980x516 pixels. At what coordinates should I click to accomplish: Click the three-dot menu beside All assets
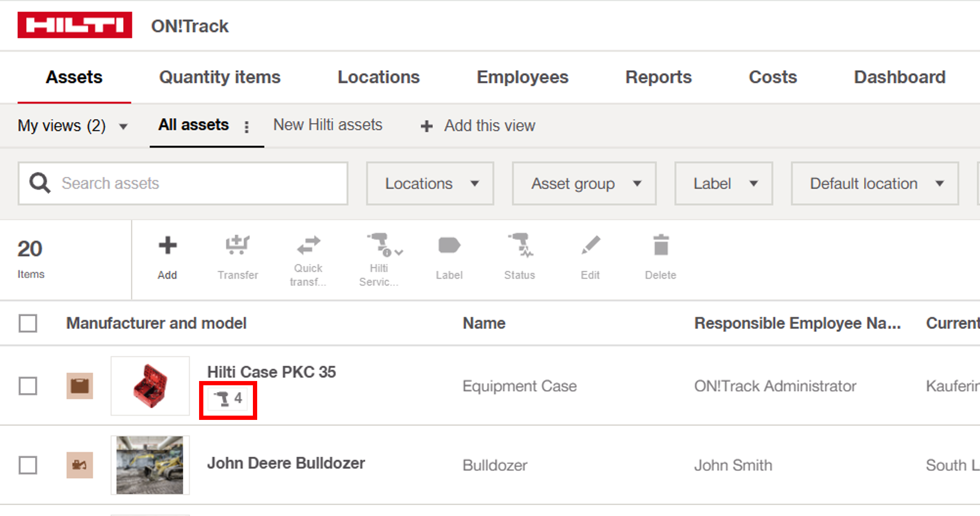[x=246, y=126]
